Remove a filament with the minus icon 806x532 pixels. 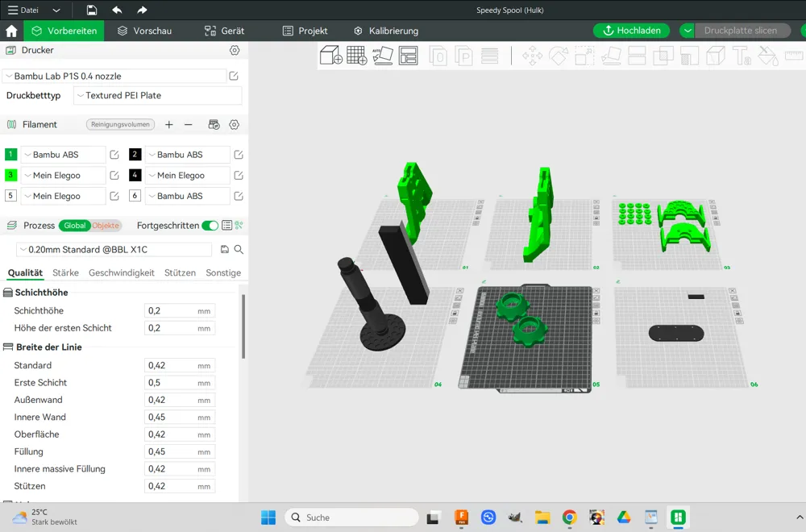point(189,125)
